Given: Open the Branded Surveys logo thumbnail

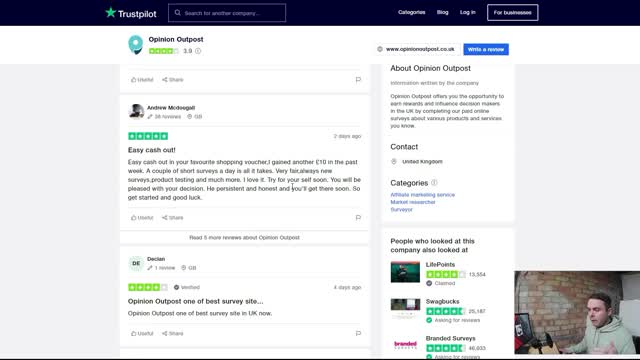Looking at the screenshot, I should (405, 345).
